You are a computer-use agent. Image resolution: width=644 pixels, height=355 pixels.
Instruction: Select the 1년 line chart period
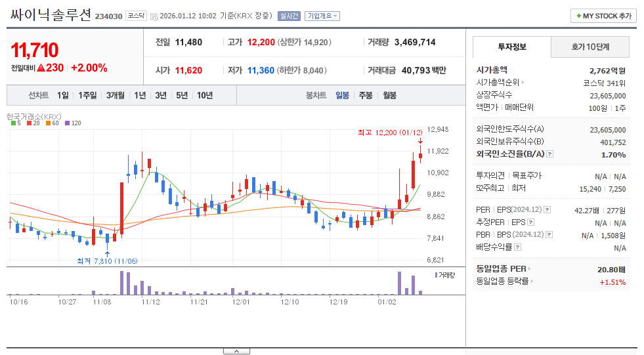click(x=140, y=95)
